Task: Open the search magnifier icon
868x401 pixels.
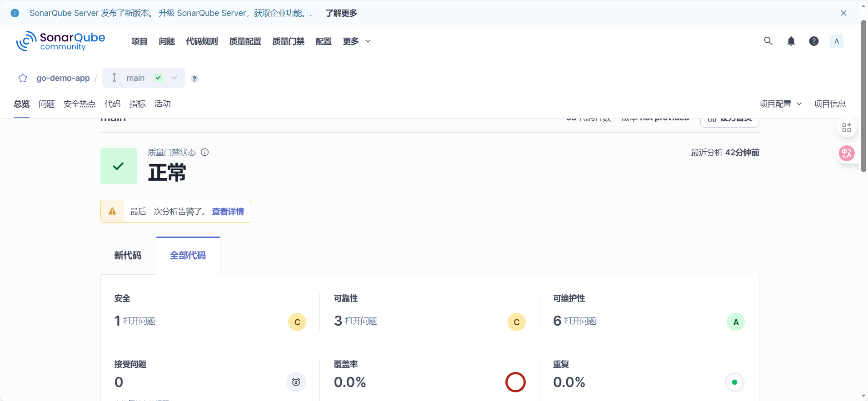Action: (x=768, y=41)
